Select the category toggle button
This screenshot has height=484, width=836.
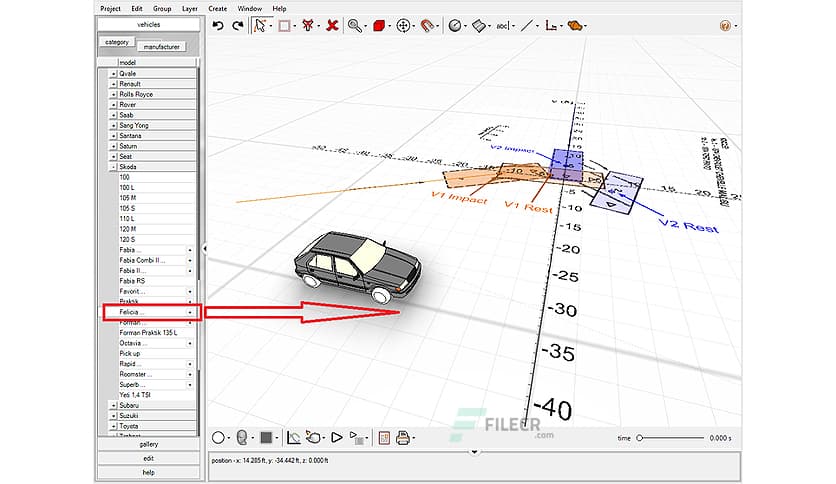(117, 42)
